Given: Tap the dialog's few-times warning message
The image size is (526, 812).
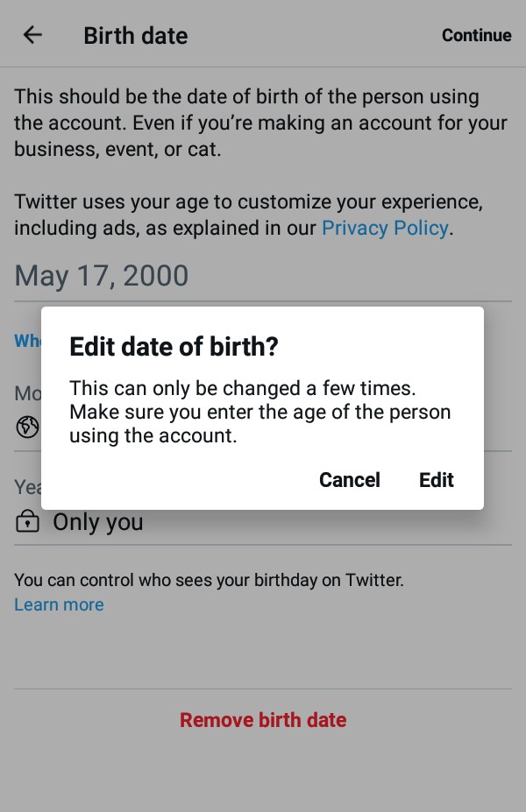Looking at the screenshot, I should point(260,412).
